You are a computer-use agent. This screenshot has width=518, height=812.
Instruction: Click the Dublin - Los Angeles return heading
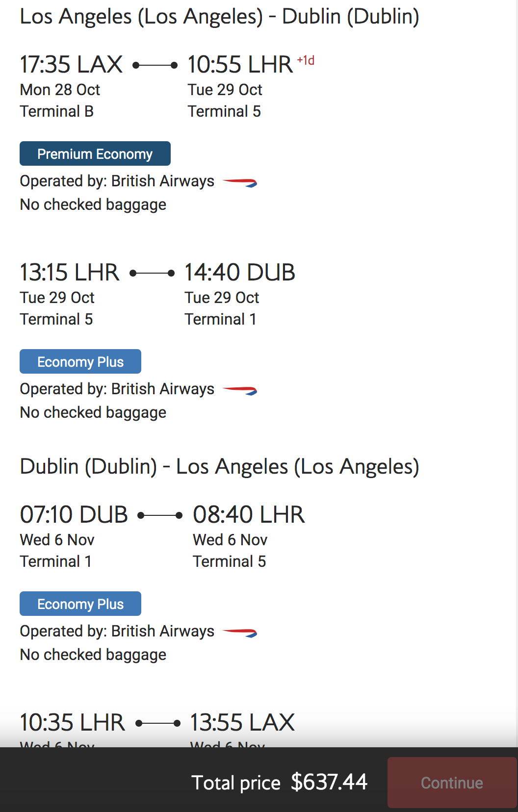click(x=219, y=466)
